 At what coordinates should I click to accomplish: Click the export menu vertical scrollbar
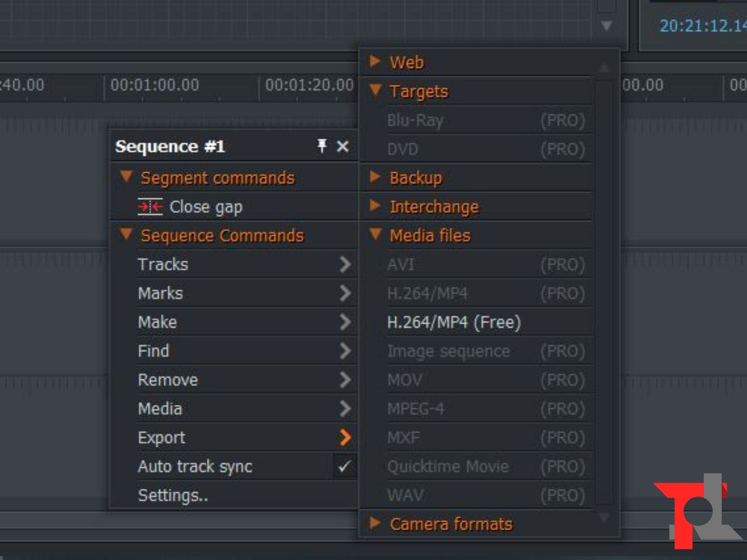tap(604, 292)
